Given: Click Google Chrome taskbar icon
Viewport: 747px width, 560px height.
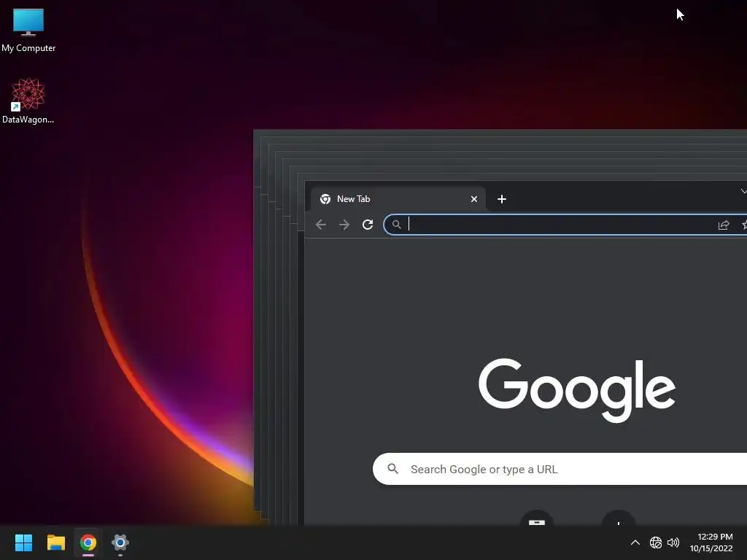Looking at the screenshot, I should (x=88, y=542).
